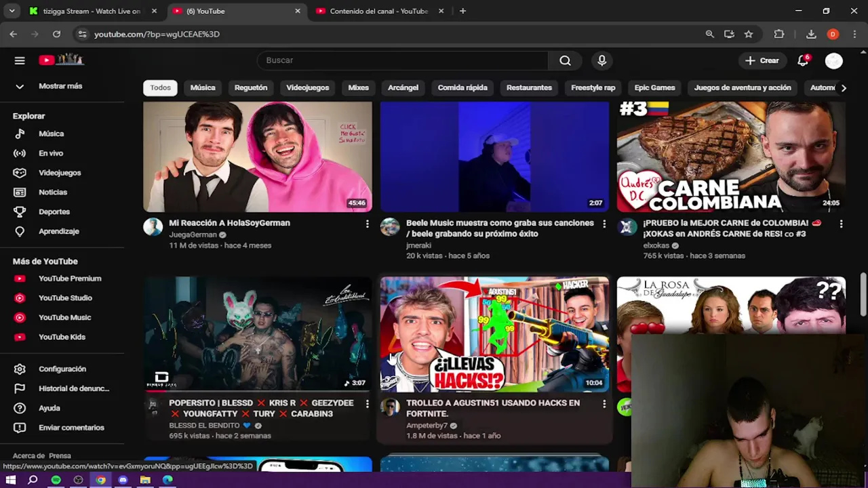The height and width of the screenshot is (488, 868).
Task: Click the YouTube logo
Action: point(61,60)
